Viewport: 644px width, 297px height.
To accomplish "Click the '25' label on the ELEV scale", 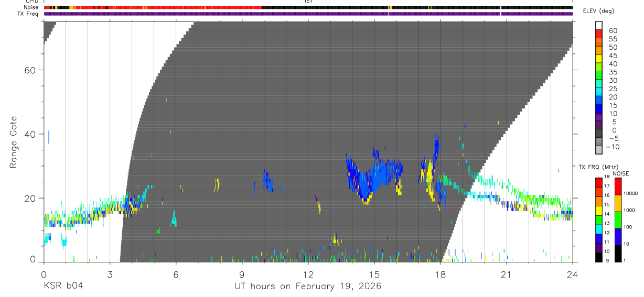I will (x=613, y=89).
